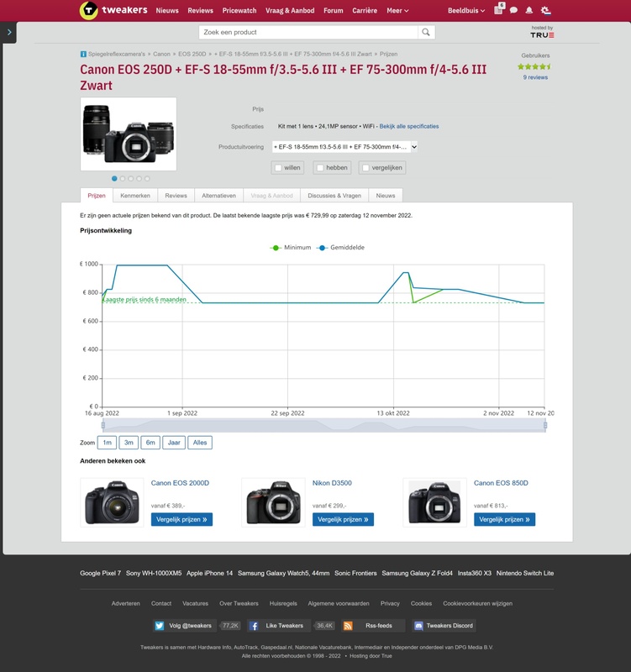Click the user star rating
Screen dimensions: 631x672
[x=534, y=66]
